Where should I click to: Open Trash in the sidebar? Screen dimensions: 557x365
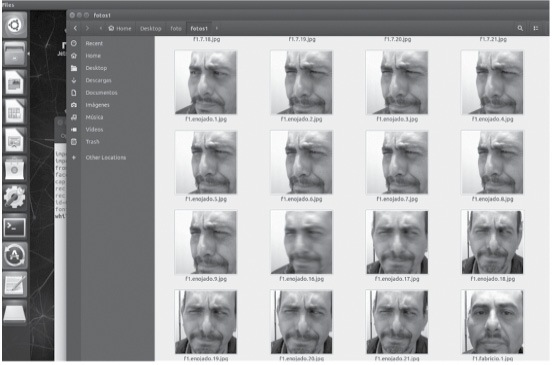(x=92, y=142)
